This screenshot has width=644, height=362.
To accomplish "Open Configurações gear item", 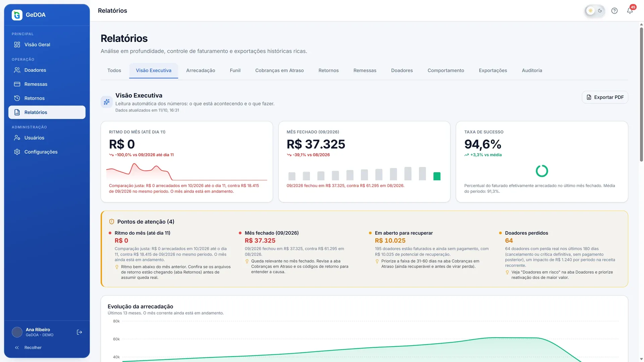I will point(47,152).
